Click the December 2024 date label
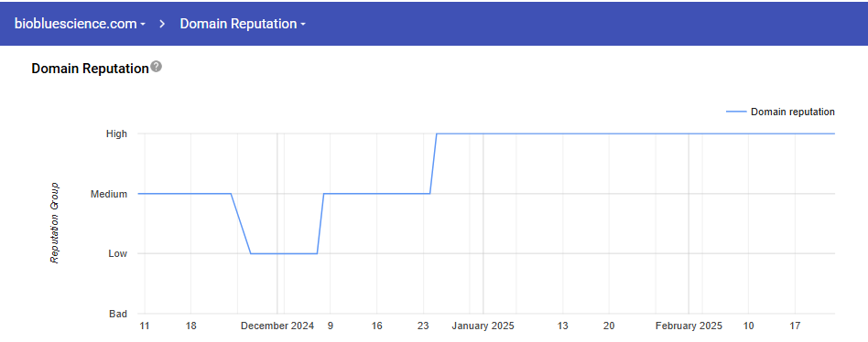The height and width of the screenshot is (342, 868). coord(277,326)
